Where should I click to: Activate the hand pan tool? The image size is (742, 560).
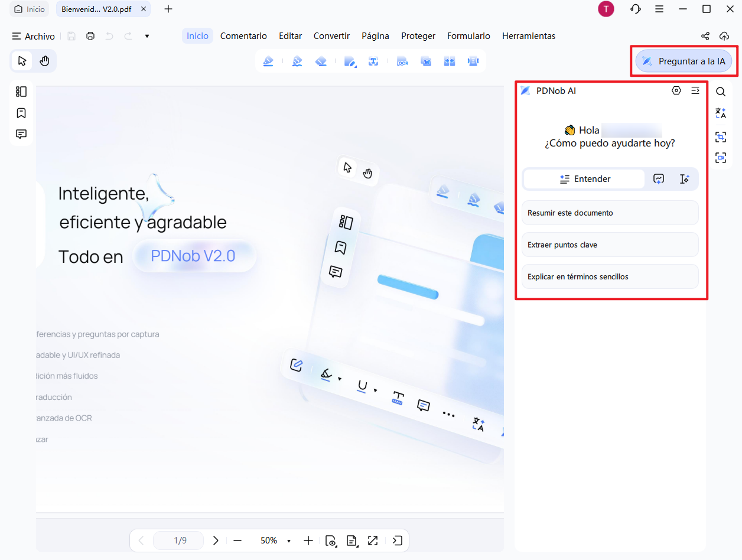pyautogui.click(x=44, y=61)
